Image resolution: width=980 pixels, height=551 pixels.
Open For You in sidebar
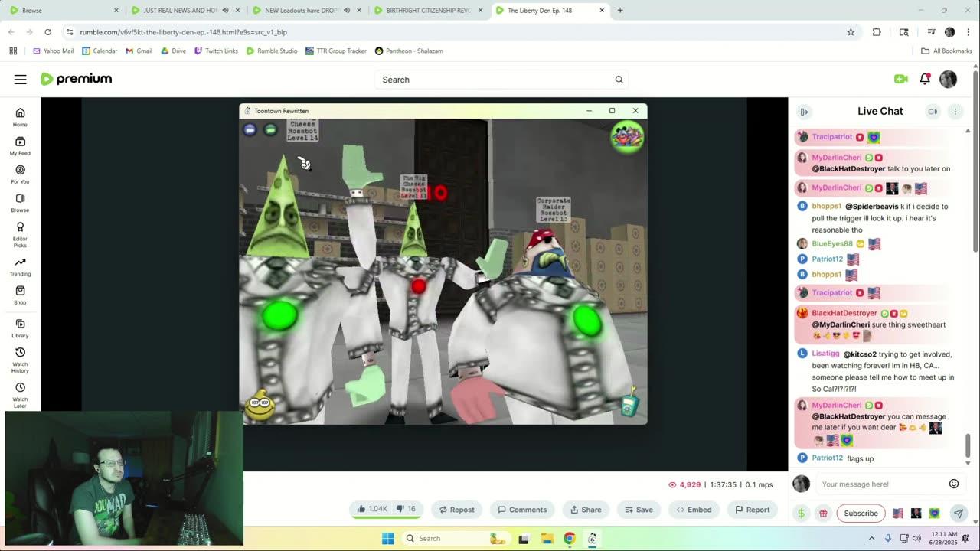click(x=20, y=174)
